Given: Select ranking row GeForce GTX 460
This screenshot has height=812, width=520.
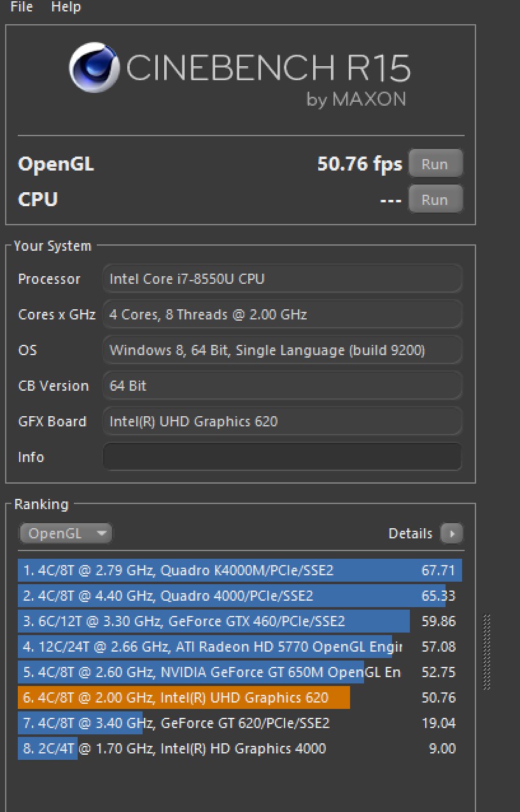Looking at the screenshot, I should coord(240,621).
